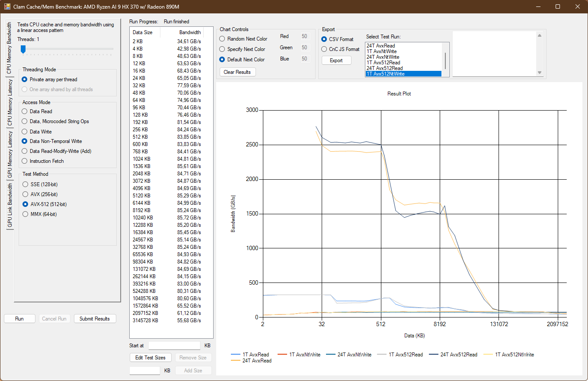
Task: Select 24T Avx512Read in test run list
Action: tap(384, 68)
